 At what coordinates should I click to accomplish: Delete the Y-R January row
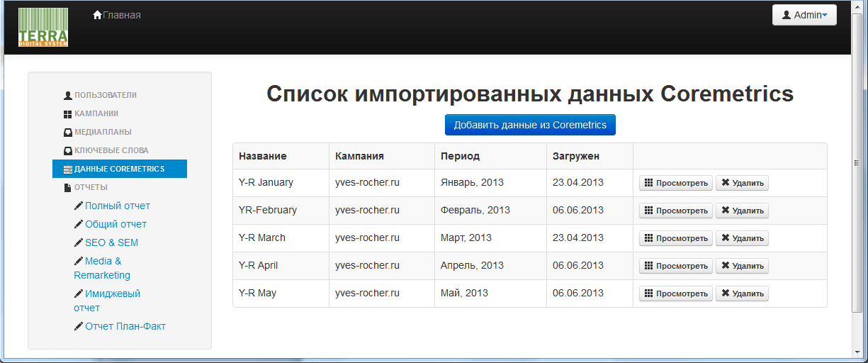[742, 183]
